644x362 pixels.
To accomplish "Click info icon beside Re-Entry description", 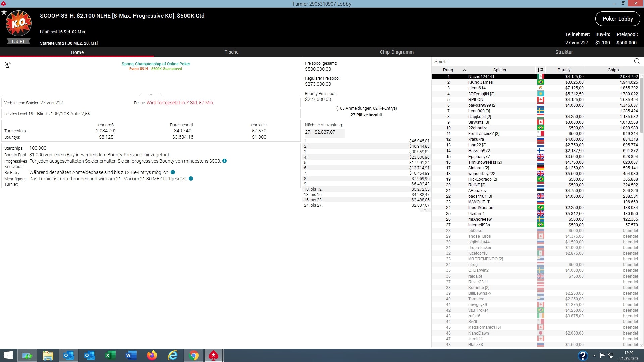I will click(173, 172).
